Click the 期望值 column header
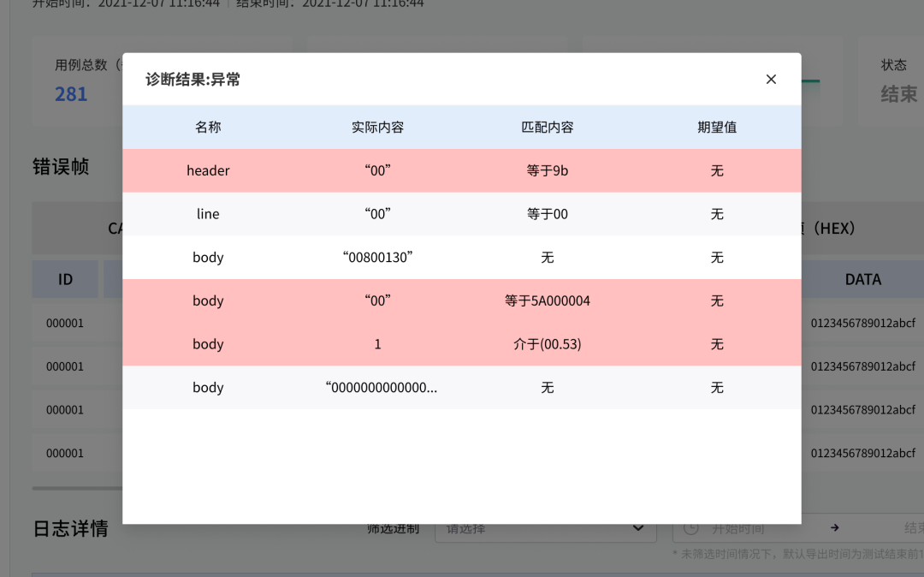 [x=717, y=128]
